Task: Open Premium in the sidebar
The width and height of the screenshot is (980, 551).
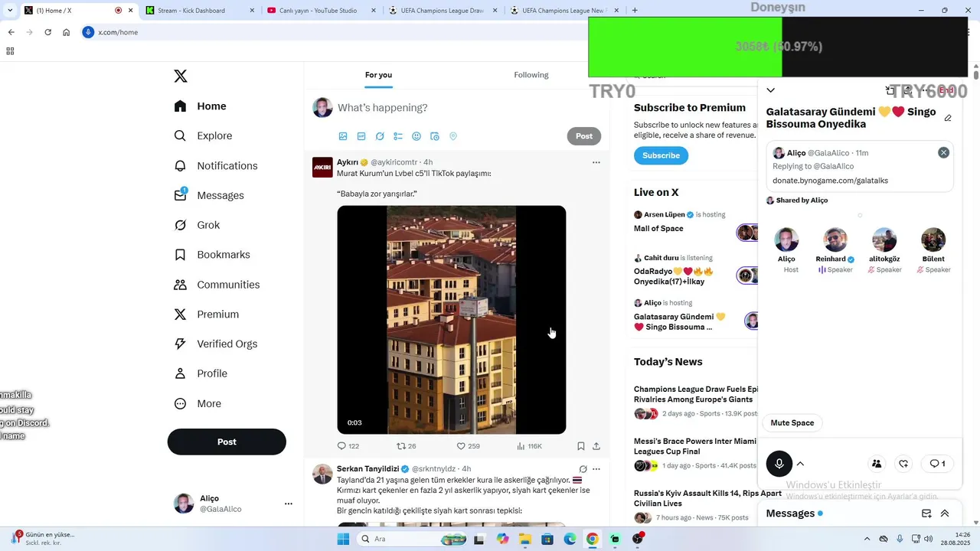Action: tap(207, 315)
